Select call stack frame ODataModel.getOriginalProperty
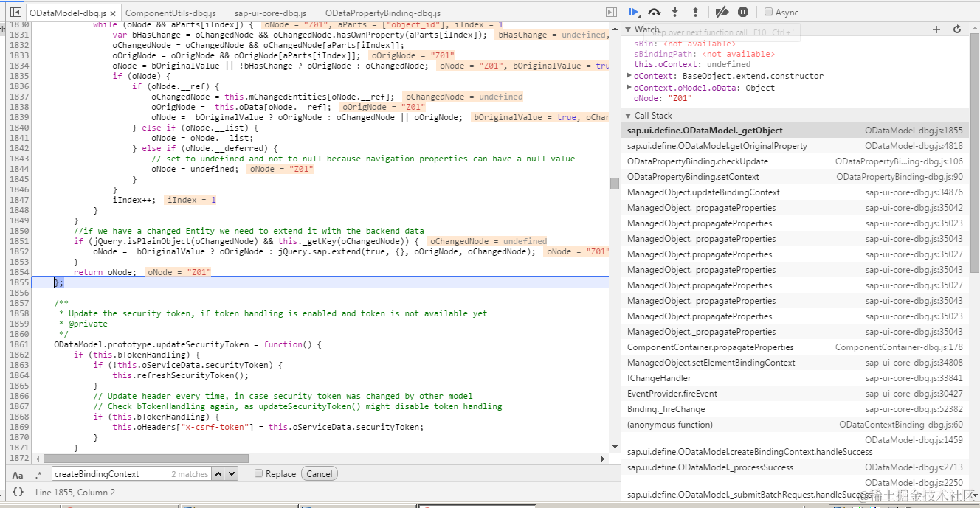Viewport: 980px width, 508px height. (x=795, y=146)
